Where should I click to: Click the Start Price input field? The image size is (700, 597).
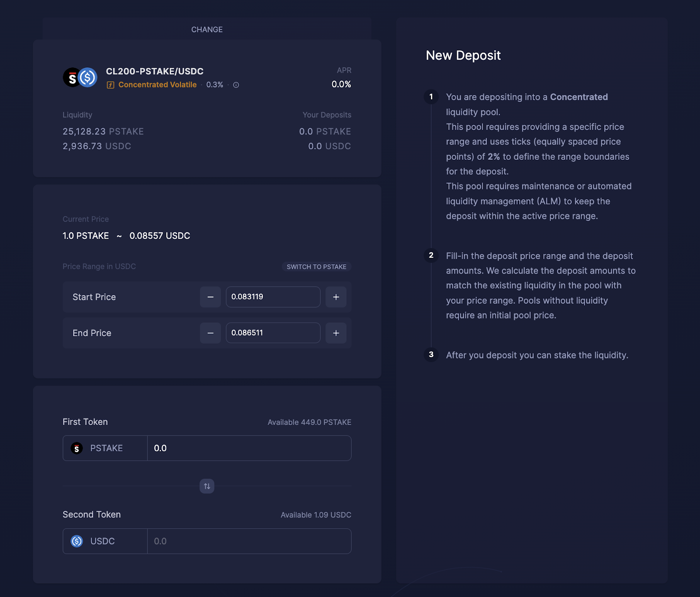[273, 297]
